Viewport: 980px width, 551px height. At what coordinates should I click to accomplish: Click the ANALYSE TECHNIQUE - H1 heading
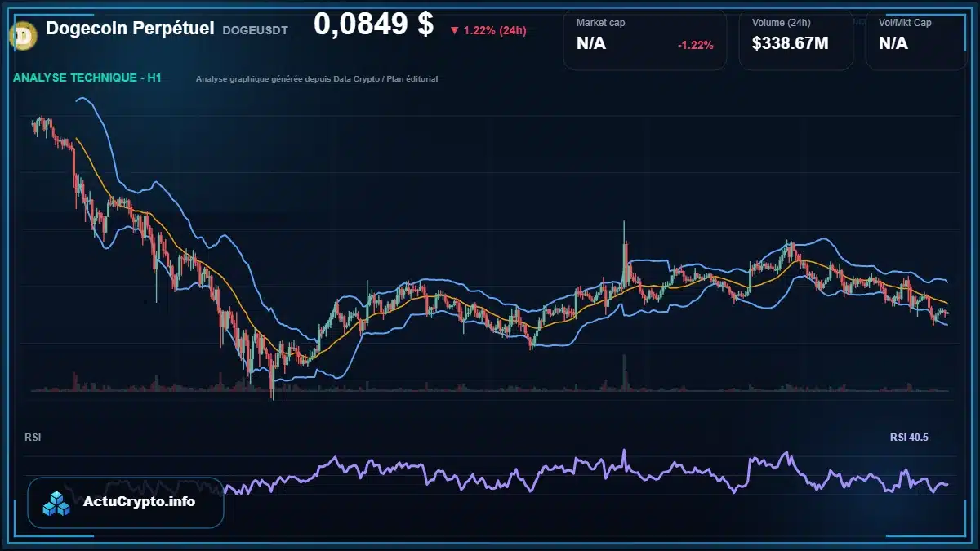point(87,78)
